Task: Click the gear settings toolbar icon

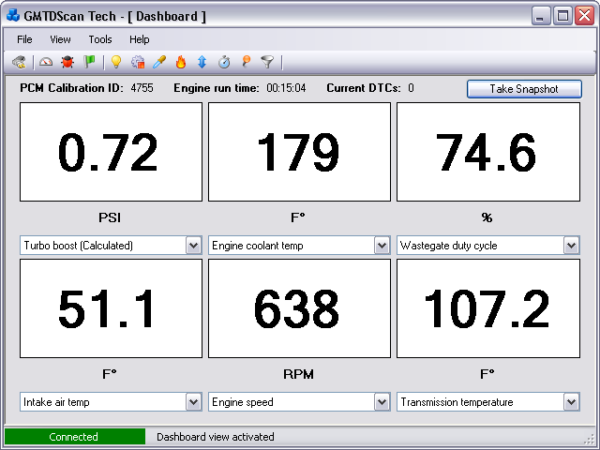Action: click(138, 62)
